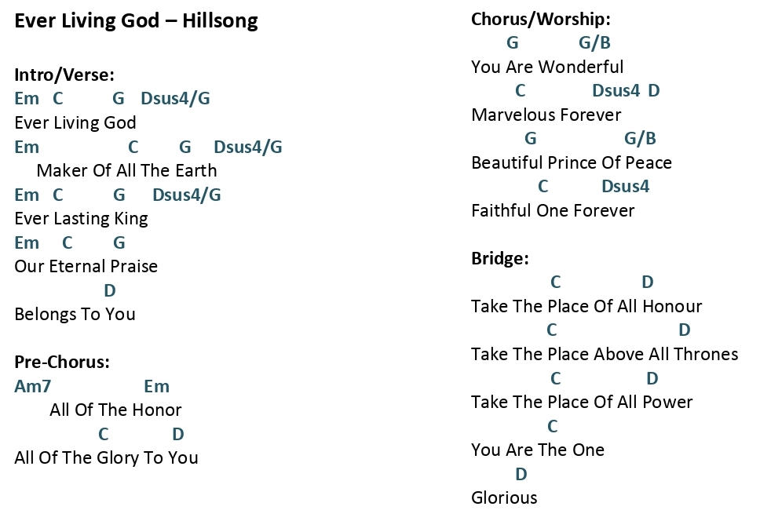Click the Bridge heading
This screenshot has height=532, width=760.
(x=499, y=258)
